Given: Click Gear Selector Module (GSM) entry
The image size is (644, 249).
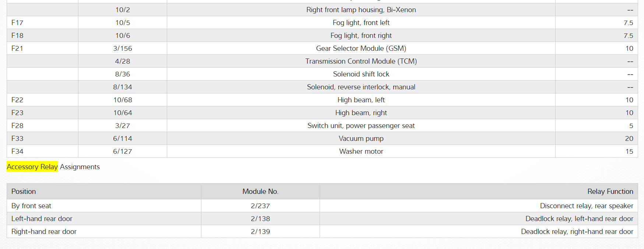Looking at the screenshot, I should (361, 49).
